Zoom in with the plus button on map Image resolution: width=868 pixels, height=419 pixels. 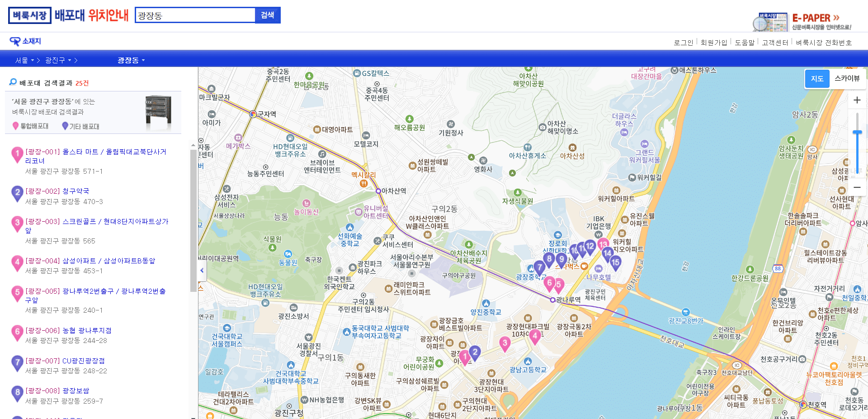(x=857, y=100)
